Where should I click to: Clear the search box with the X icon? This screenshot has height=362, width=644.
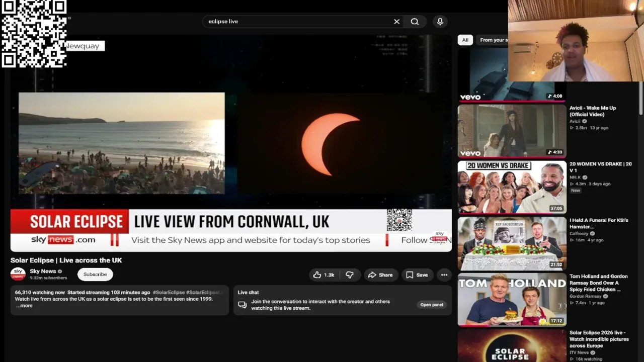pos(396,22)
